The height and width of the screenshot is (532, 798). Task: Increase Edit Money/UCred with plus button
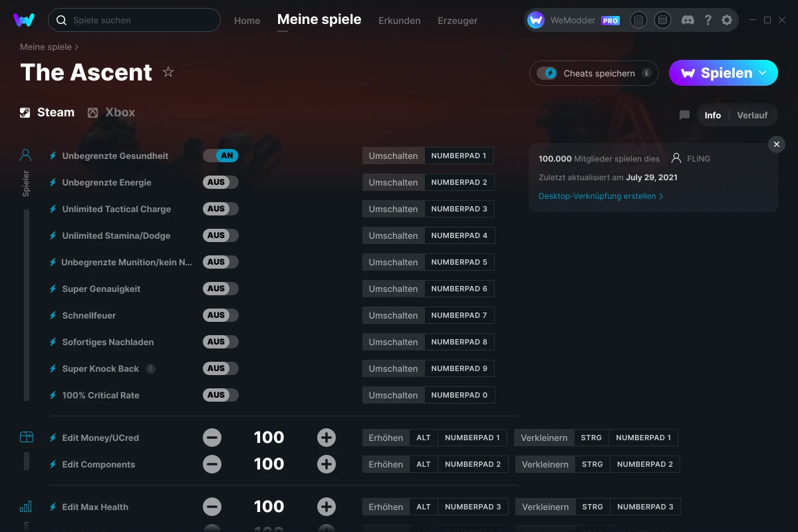click(327, 438)
